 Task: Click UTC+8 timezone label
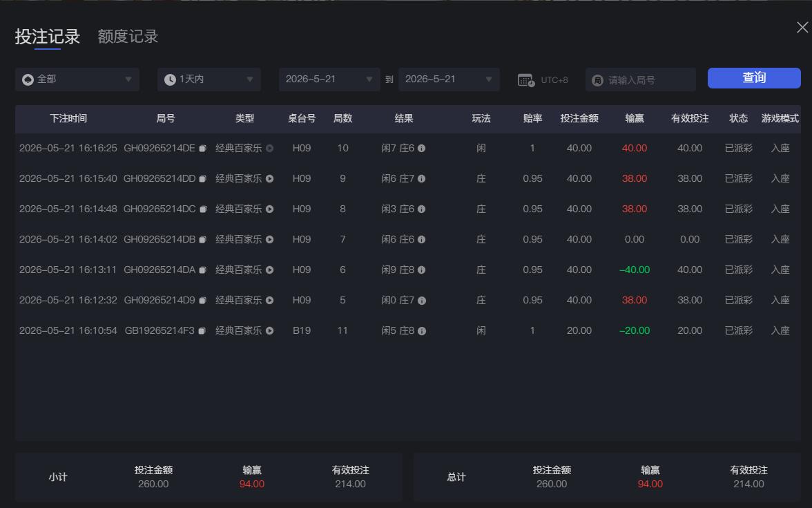point(554,80)
